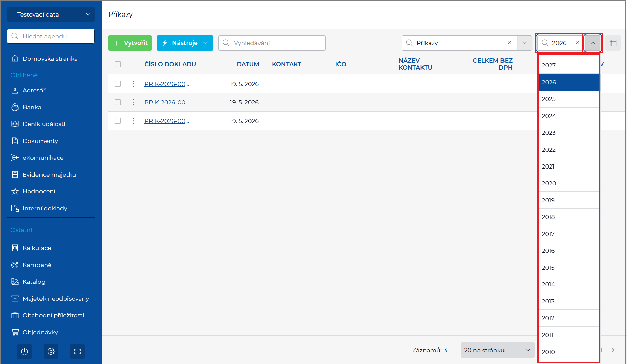Pick year 2018 from list

pyautogui.click(x=569, y=217)
